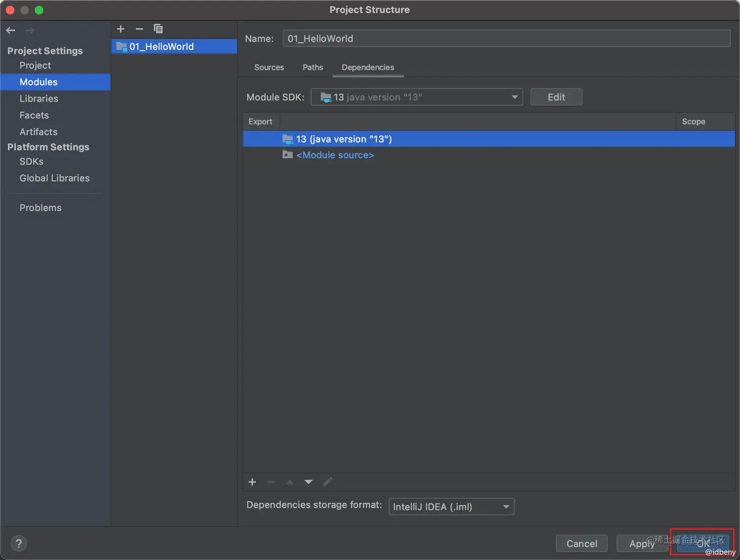Open Artifacts settings
740x560 pixels.
coord(38,132)
